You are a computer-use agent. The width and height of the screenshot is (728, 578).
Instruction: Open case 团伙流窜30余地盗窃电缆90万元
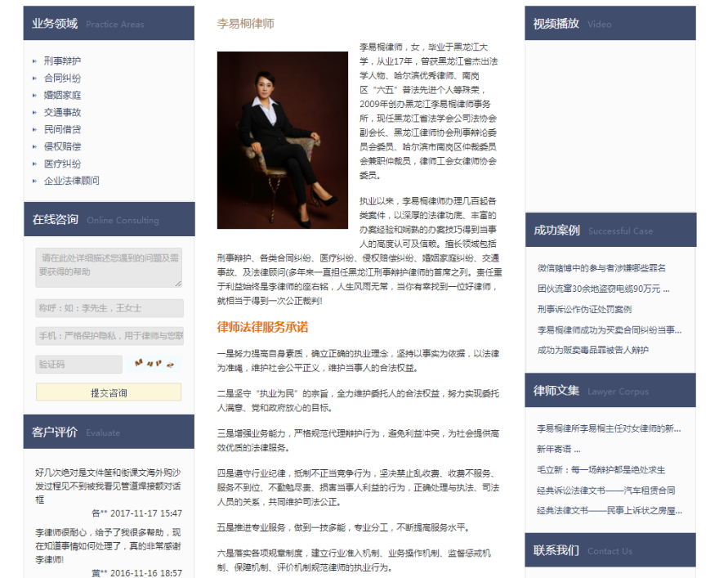(603, 289)
